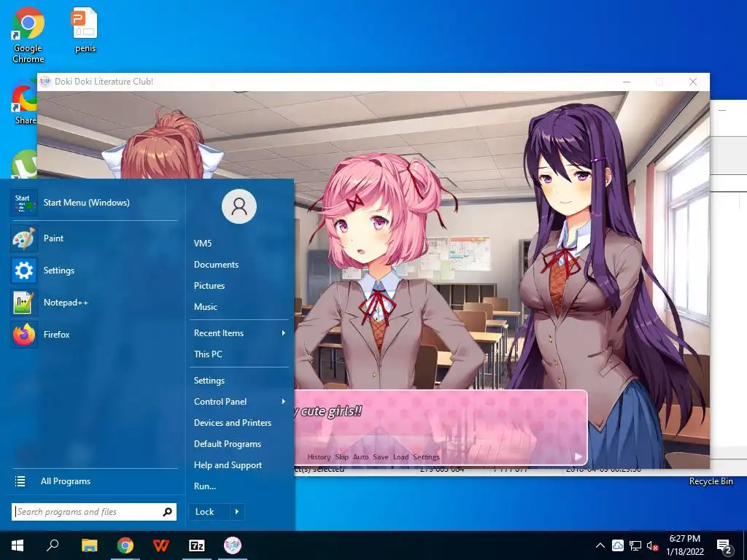Switch to 7-Zip on the taskbar
Image resolution: width=747 pixels, height=560 pixels.
tap(197, 545)
